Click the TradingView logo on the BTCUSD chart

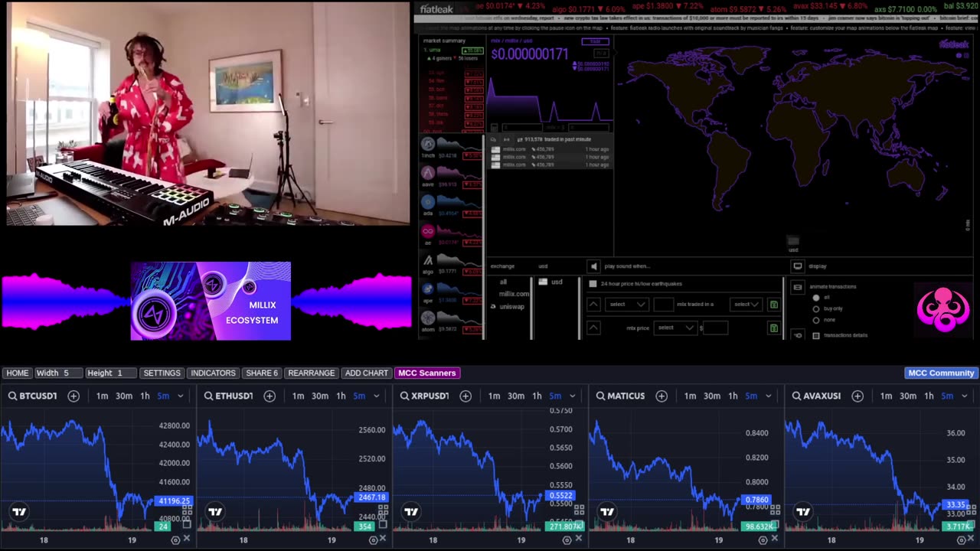pyautogui.click(x=19, y=511)
